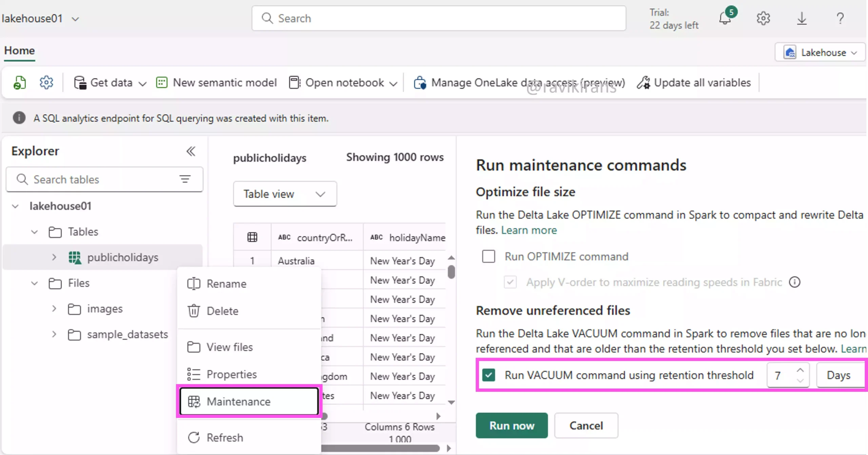Click the filter icon in Search tables

(185, 179)
